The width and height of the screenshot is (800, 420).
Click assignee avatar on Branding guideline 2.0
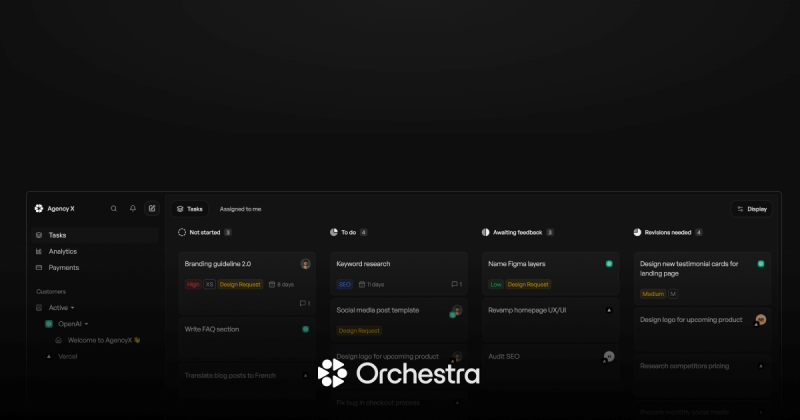[306, 264]
